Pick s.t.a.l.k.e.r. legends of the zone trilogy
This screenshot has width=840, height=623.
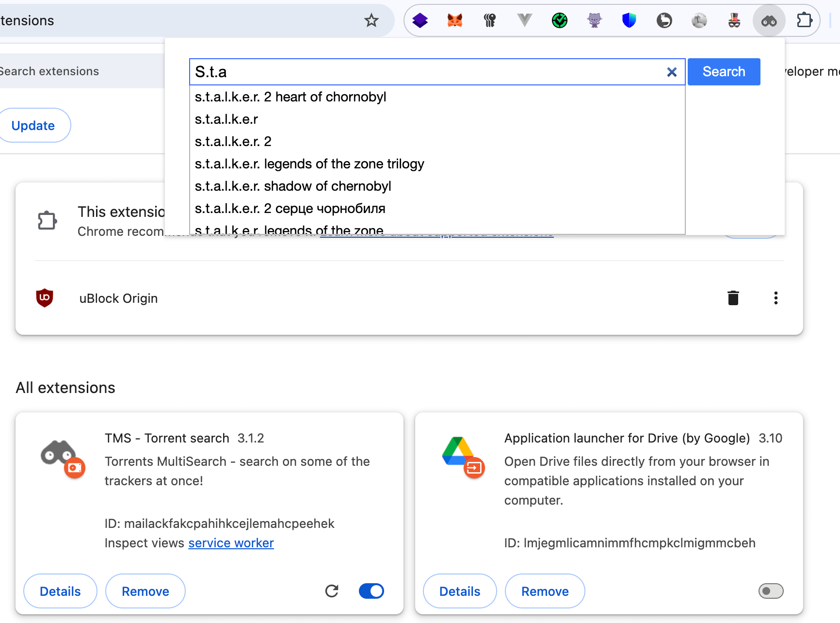(x=437, y=164)
